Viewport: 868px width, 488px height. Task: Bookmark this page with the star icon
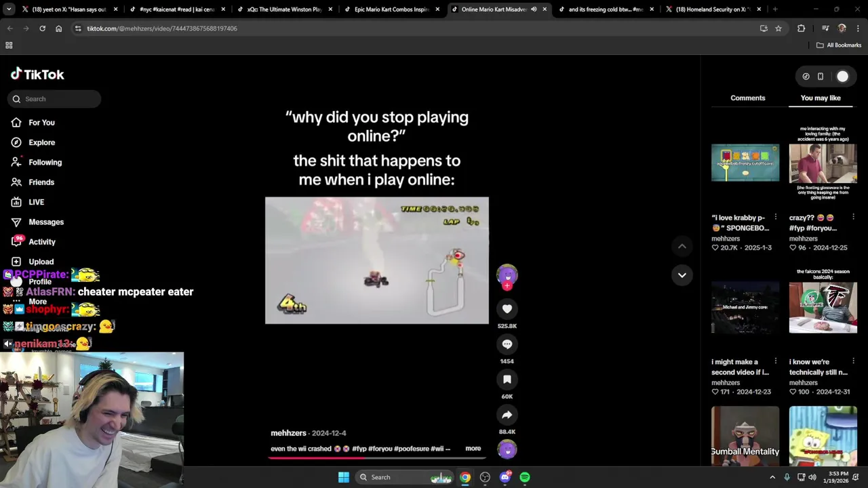(778, 28)
